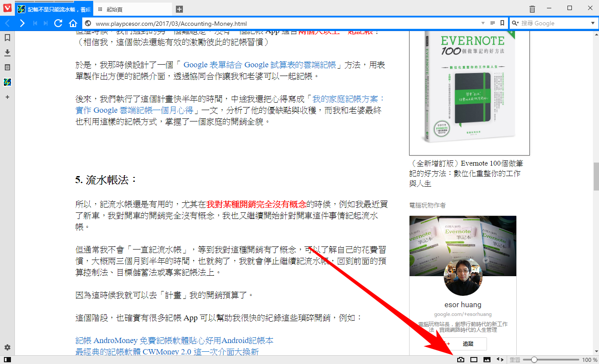Click the 電腦玩物作者 sidebar label
599x364 pixels.
click(427, 205)
